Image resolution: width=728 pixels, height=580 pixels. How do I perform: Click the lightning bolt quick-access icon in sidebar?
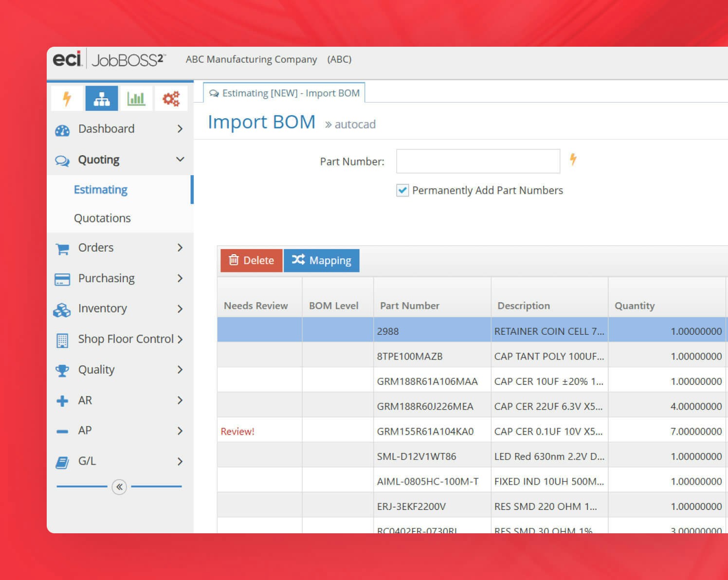(67, 99)
